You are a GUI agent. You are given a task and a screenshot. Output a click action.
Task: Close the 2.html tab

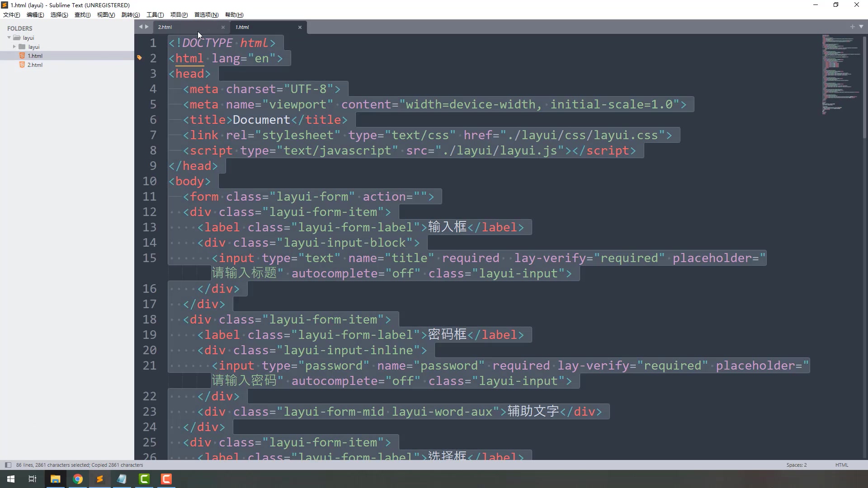click(223, 27)
